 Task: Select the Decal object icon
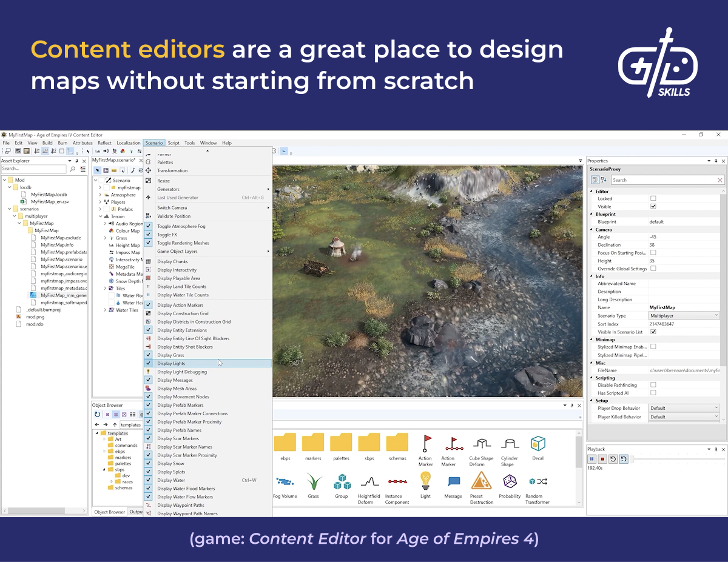pos(538,444)
